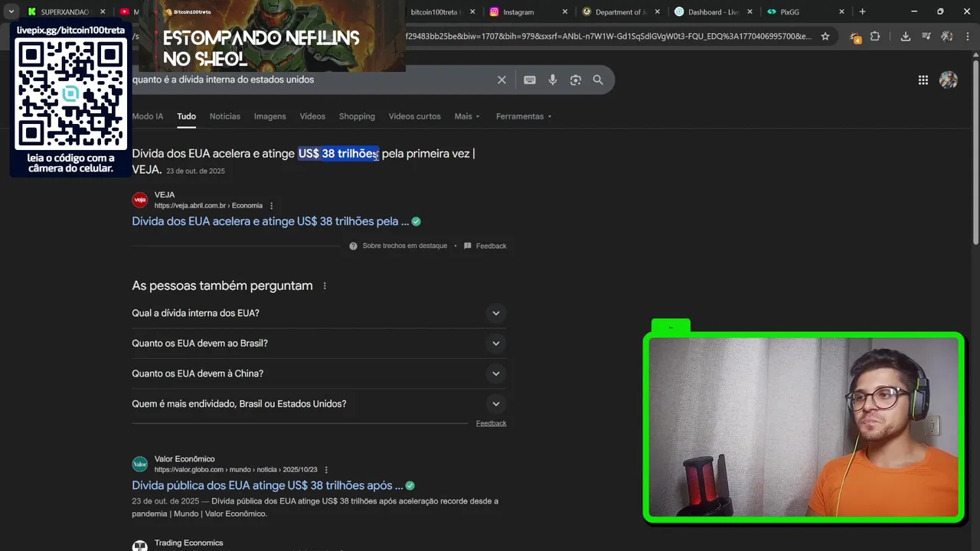Click the magnifying glass search button
Viewport: 980px width, 551px height.
pos(598,80)
